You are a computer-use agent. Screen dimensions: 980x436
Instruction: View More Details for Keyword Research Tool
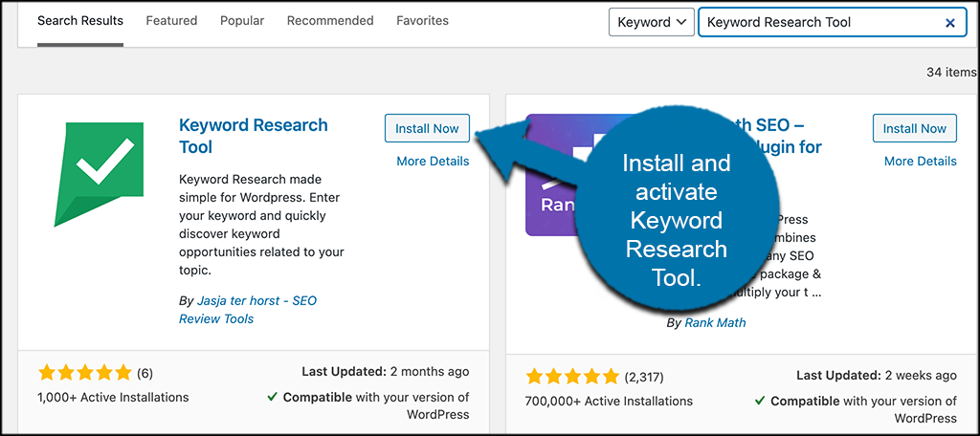click(x=433, y=162)
